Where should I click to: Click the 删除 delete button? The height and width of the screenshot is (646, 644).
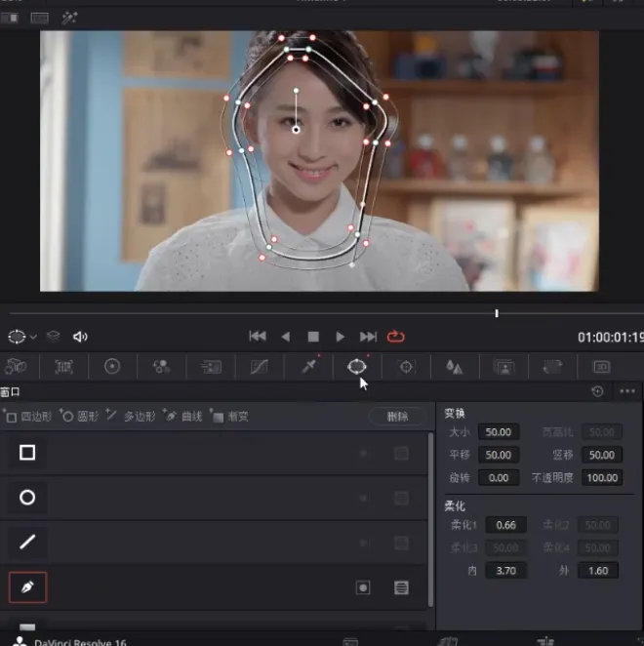click(397, 416)
